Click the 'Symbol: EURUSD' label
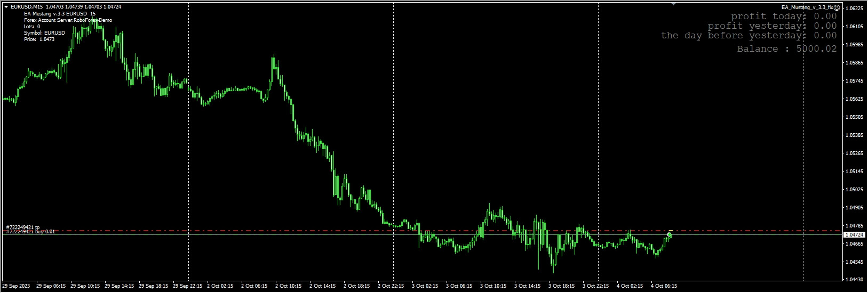Image resolution: width=868 pixels, height=293 pixels. (x=44, y=32)
